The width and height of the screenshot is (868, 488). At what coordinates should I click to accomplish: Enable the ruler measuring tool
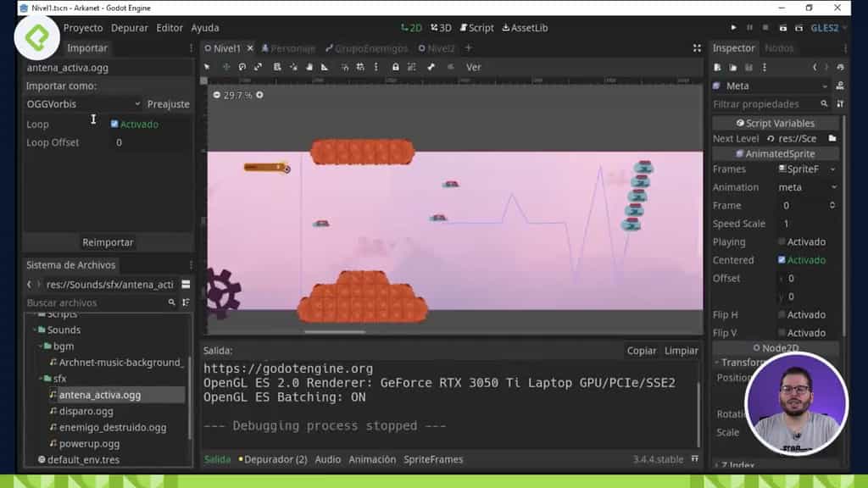325,67
